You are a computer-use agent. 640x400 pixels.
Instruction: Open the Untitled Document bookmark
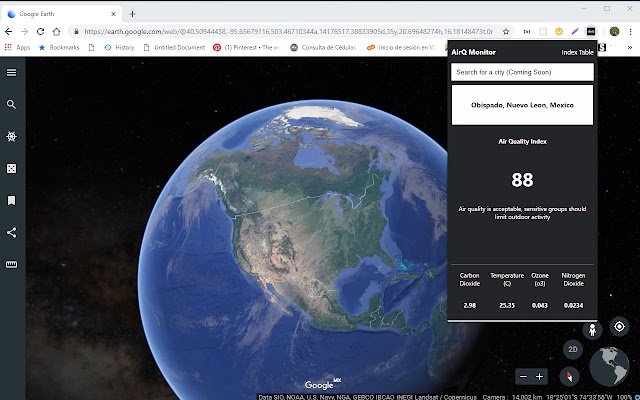click(174, 47)
